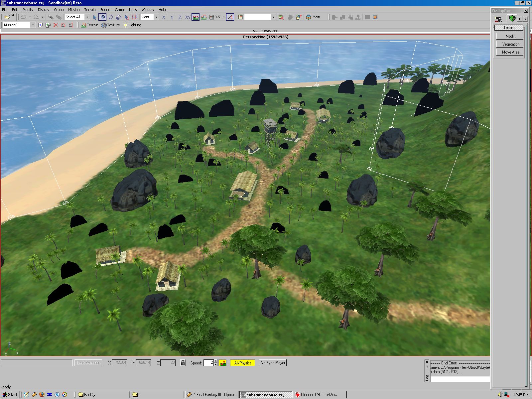Toggle the yellow AI/Physics button

click(243, 363)
